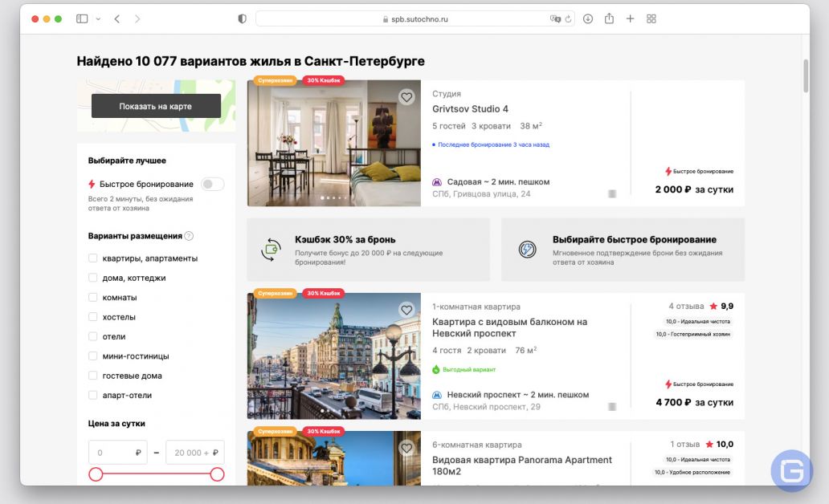
Task: Click 30% Кэшбэк badge on Panorama Apartment
Action: [x=324, y=431]
